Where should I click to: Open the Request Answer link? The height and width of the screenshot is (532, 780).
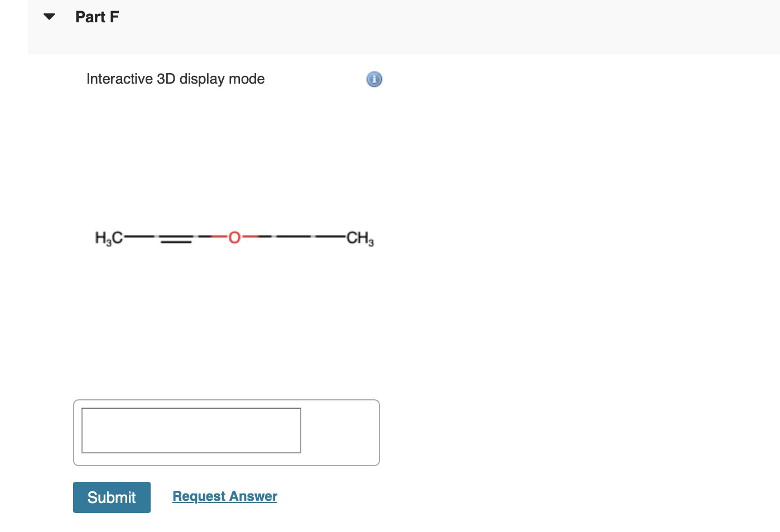pos(225,496)
